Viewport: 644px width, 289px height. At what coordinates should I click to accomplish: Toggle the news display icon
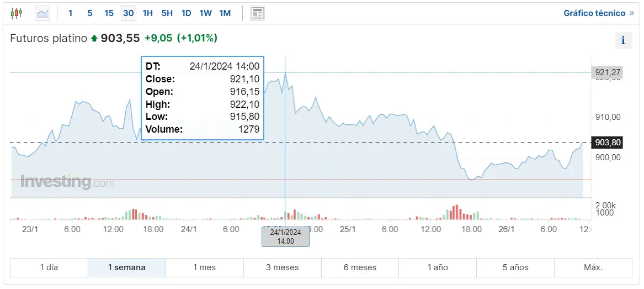[x=257, y=13]
